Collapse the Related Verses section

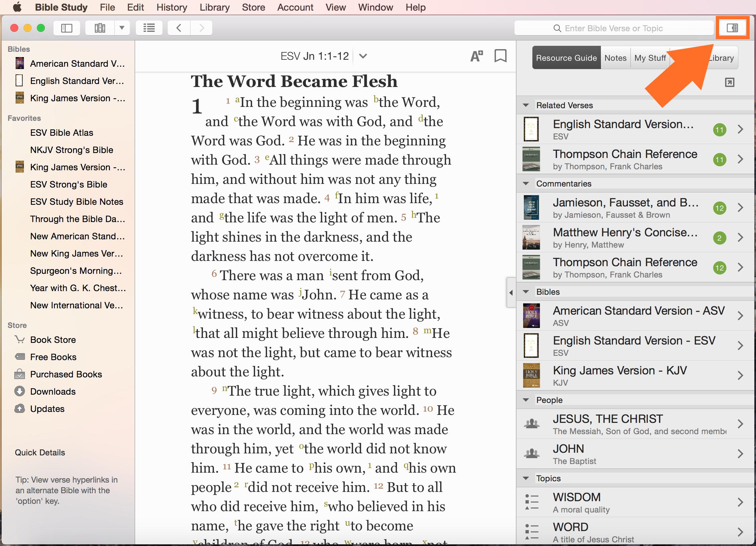coord(526,105)
